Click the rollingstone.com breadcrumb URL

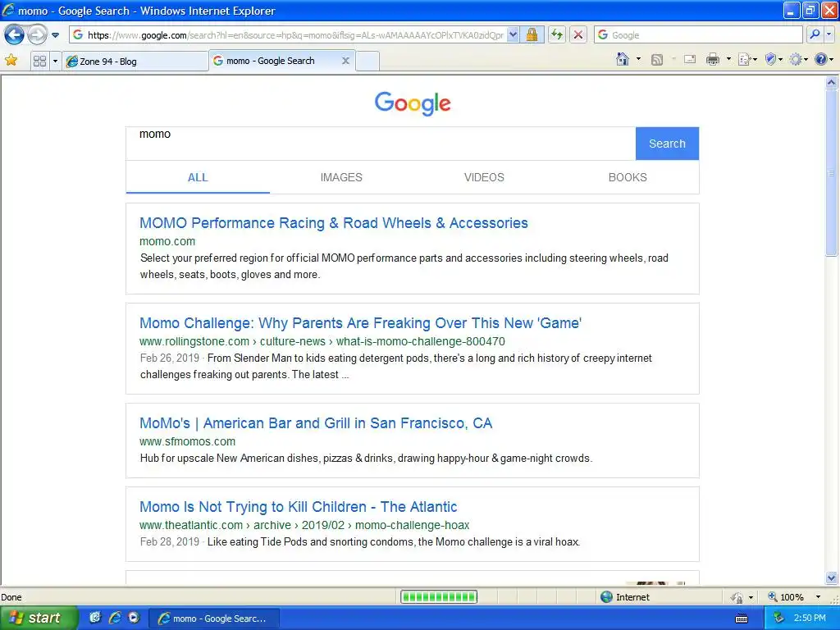click(322, 341)
